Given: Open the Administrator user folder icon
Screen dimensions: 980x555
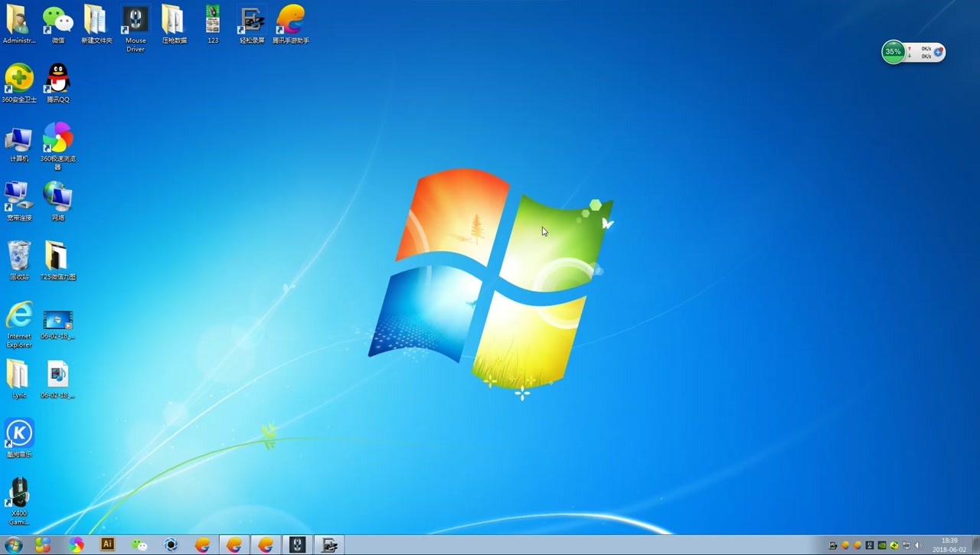Looking at the screenshot, I should click(18, 24).
